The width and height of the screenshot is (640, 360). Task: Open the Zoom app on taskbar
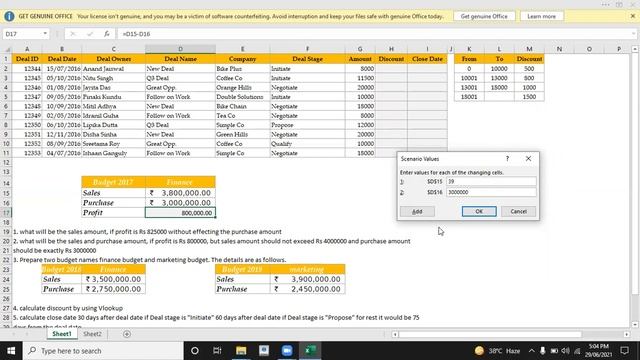click(x=287, y=351)
